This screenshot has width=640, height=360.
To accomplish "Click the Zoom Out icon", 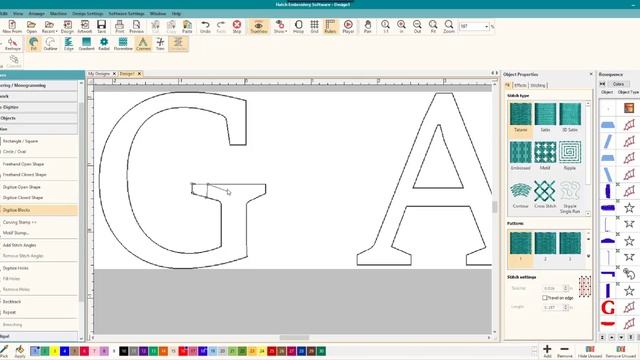I will point(417,27).
